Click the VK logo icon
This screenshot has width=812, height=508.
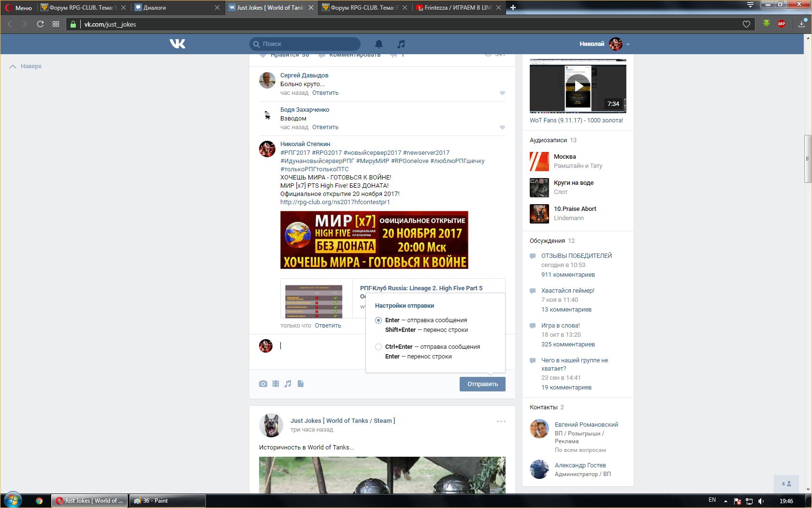tap(177, 44)
